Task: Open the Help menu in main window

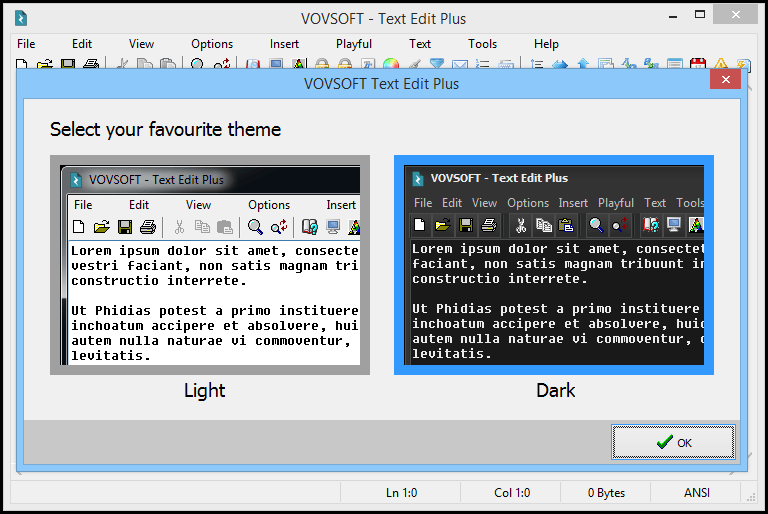Action: (546, 44)
